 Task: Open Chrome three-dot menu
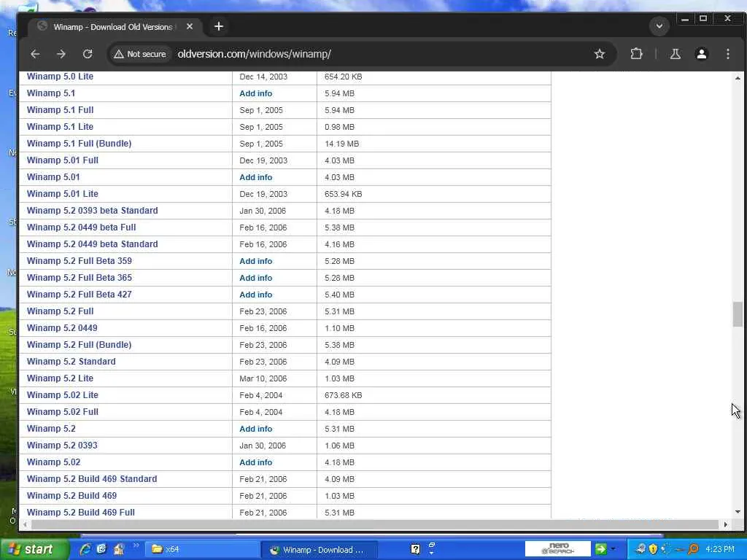[x=727, y=54]
